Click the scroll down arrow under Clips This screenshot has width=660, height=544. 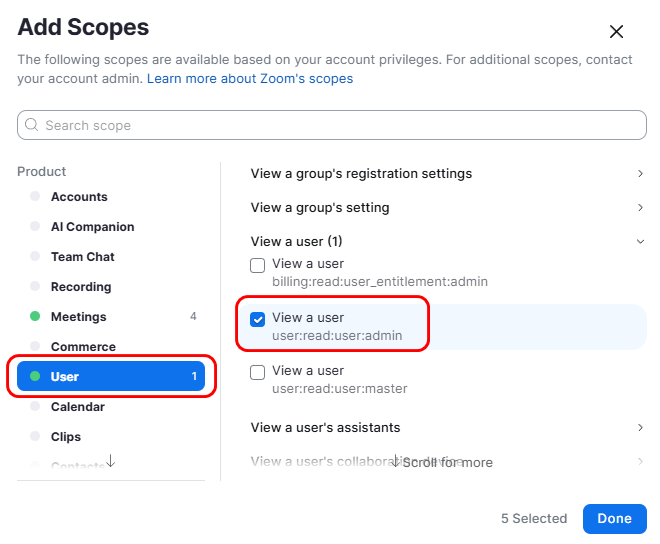(x=110, y=461)
